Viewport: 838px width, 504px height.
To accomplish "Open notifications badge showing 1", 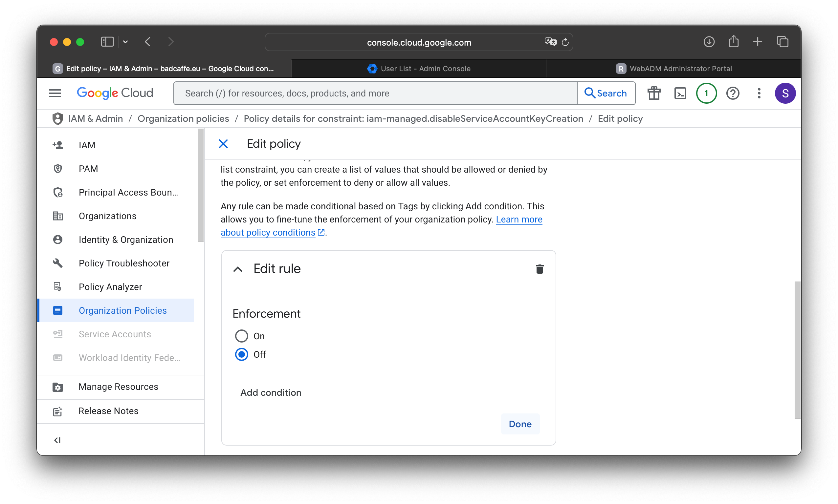I will coord(706,93).
